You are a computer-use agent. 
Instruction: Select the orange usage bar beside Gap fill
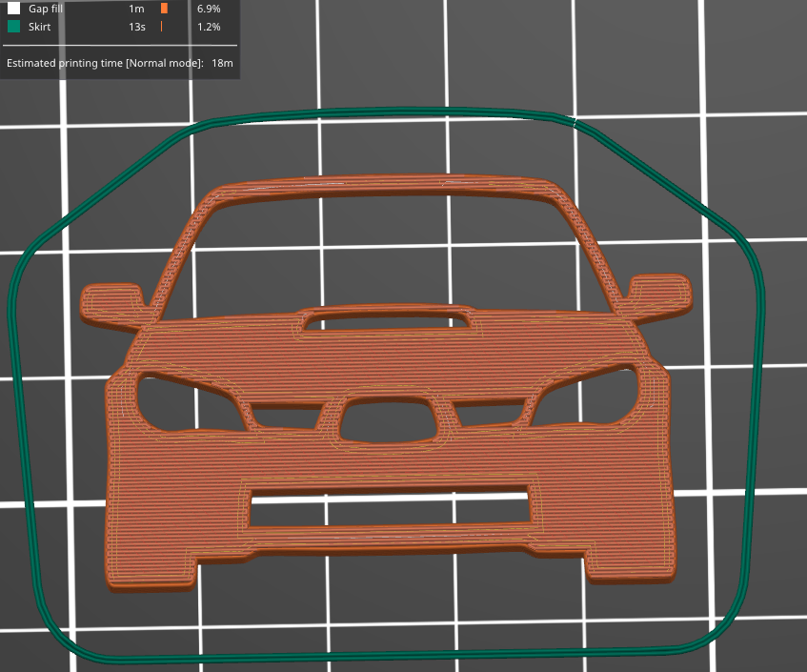(x=164, y=9)
